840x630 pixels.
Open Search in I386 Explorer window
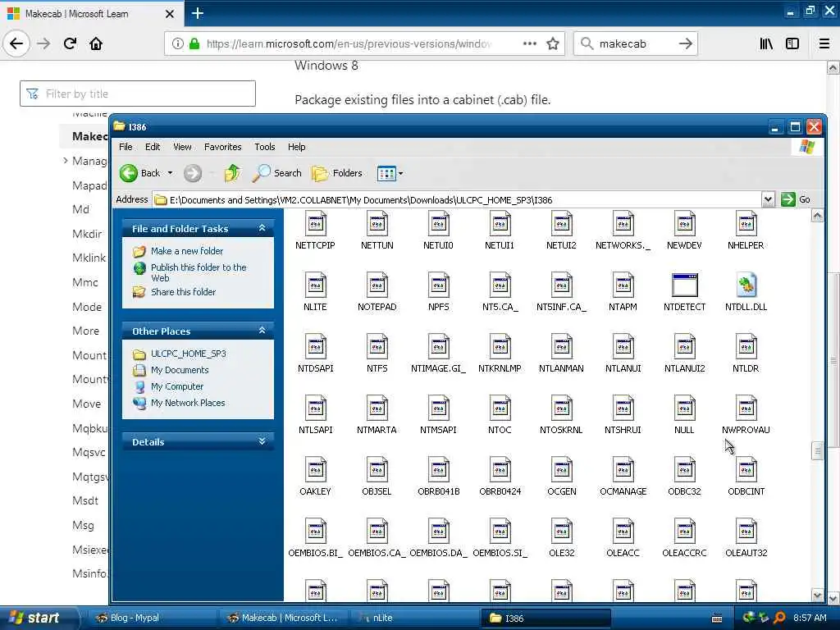[277, 173]
